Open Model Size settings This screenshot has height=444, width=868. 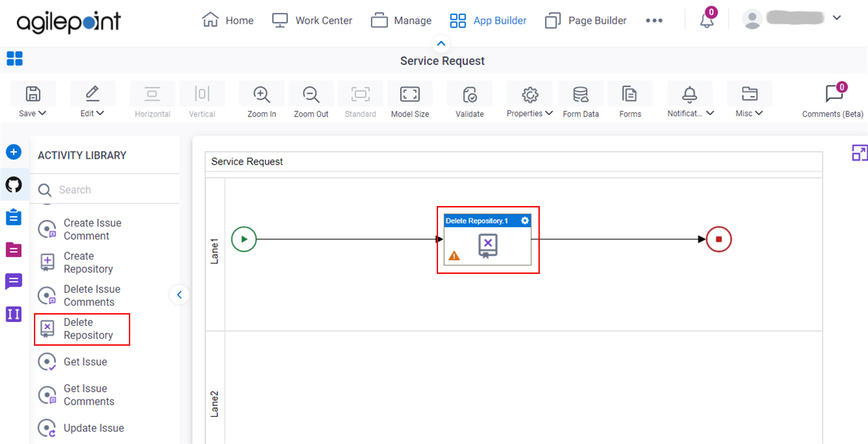[410, 94]
